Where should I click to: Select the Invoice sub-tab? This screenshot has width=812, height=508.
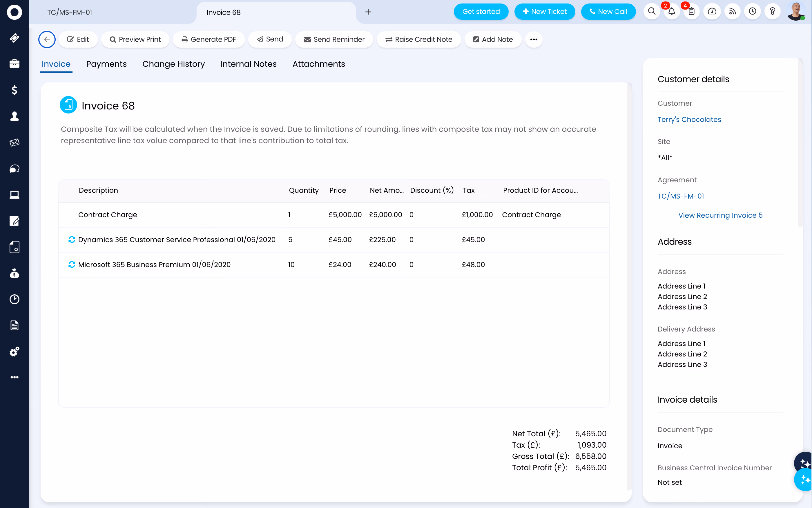pyautogui.click(x=56, y=64)
